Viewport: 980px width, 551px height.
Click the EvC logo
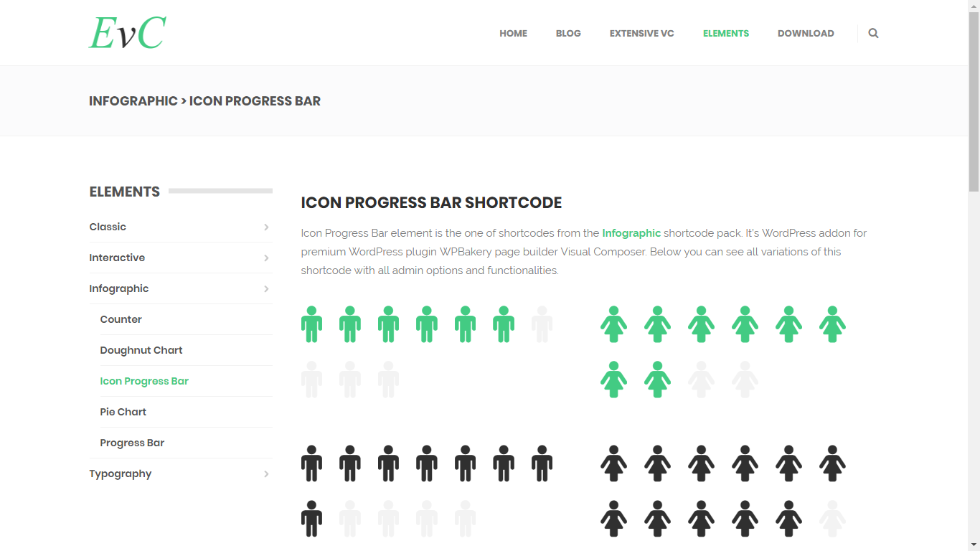tap(126, 32)
